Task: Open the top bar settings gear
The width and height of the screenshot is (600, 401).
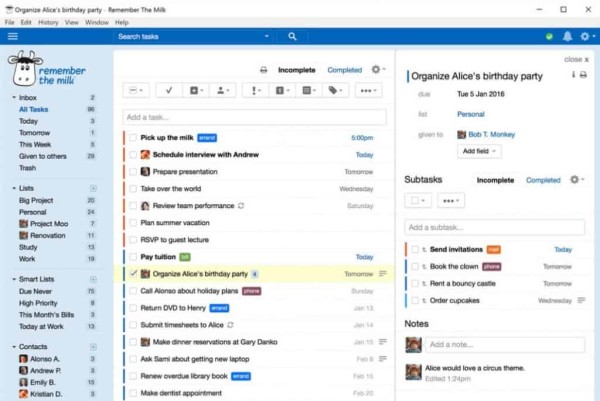Action: coord(585,36)
